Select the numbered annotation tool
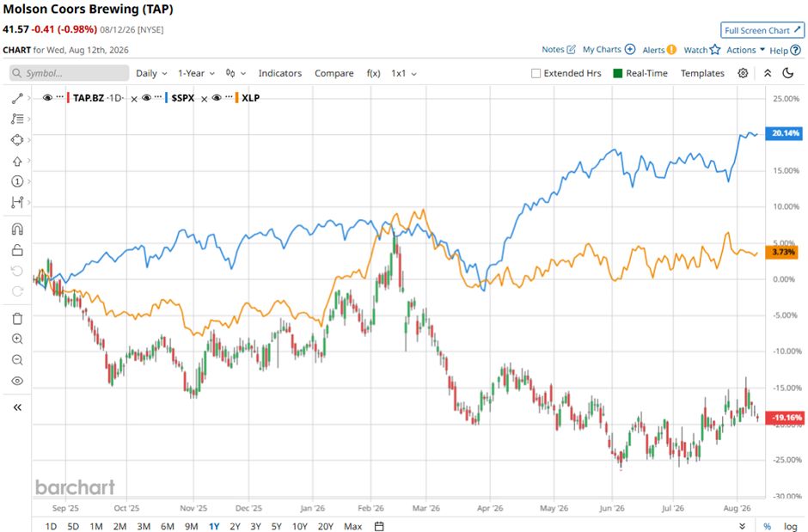The image size is (808, 532). (17, 181)
